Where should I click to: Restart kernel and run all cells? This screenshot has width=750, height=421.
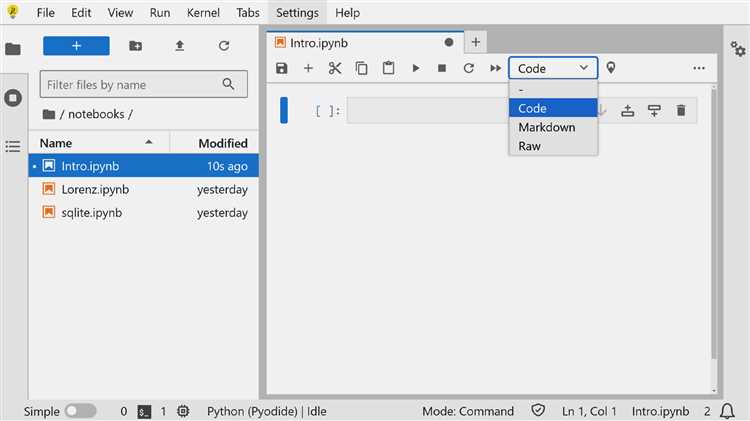[x=496, y=68]
